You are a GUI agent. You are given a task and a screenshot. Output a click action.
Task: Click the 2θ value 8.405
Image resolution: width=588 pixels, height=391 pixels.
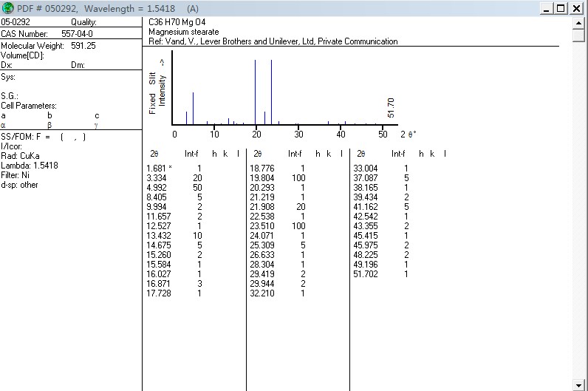point(157,197)
